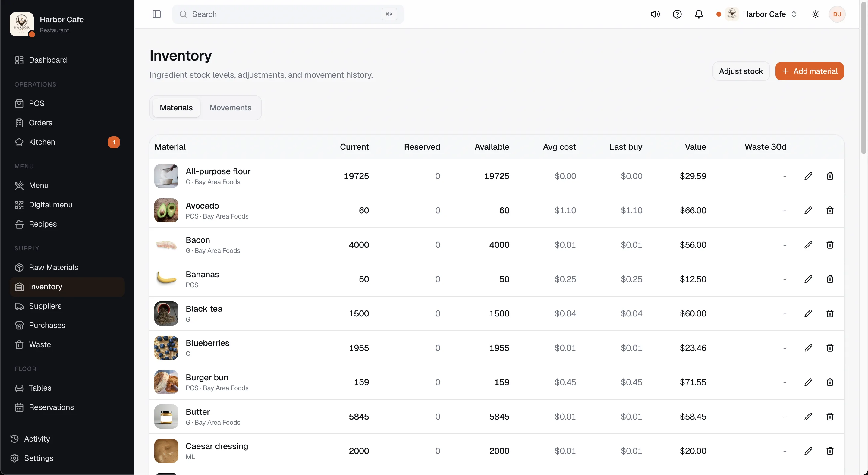This screenshot has height=475, width=868.
Task: Edit the Bacon row
Action: pos(808,245)
